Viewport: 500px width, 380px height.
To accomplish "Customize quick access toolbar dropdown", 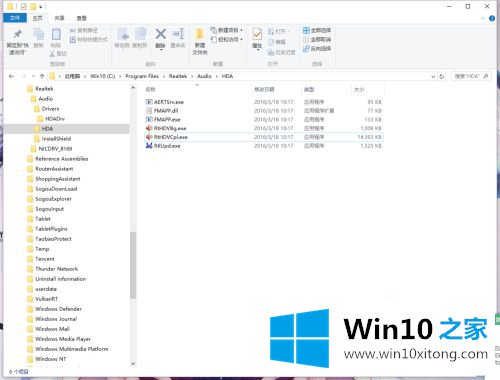I will (x=41, y=6).
